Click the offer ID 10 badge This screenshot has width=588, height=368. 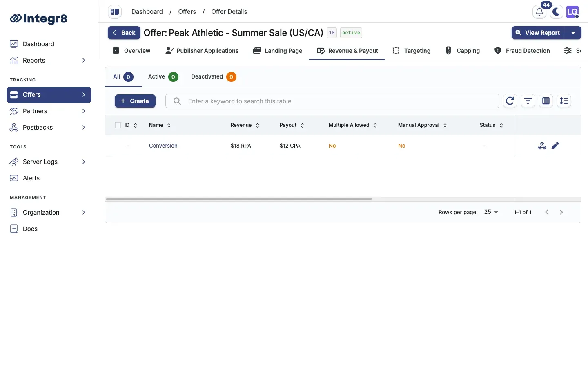pyautogui.click(x=332, y=33)
